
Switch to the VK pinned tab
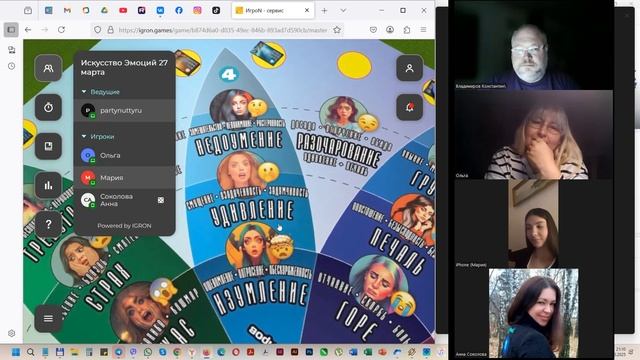click(160, 11)
